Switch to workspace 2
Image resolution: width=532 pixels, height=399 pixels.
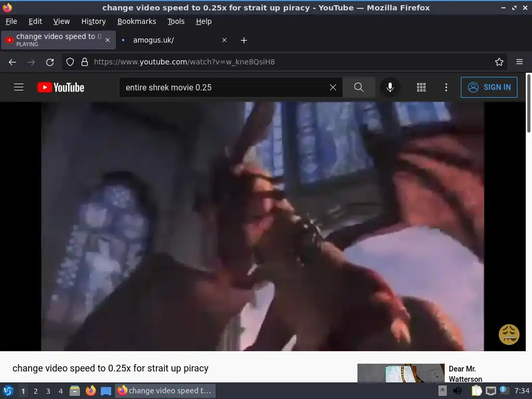point(36,391)
